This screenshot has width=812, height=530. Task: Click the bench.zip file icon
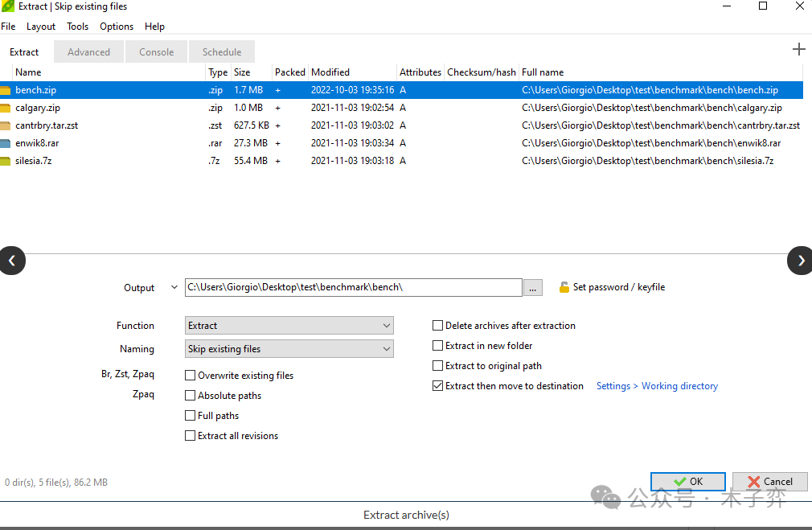[x=6, y=90]
